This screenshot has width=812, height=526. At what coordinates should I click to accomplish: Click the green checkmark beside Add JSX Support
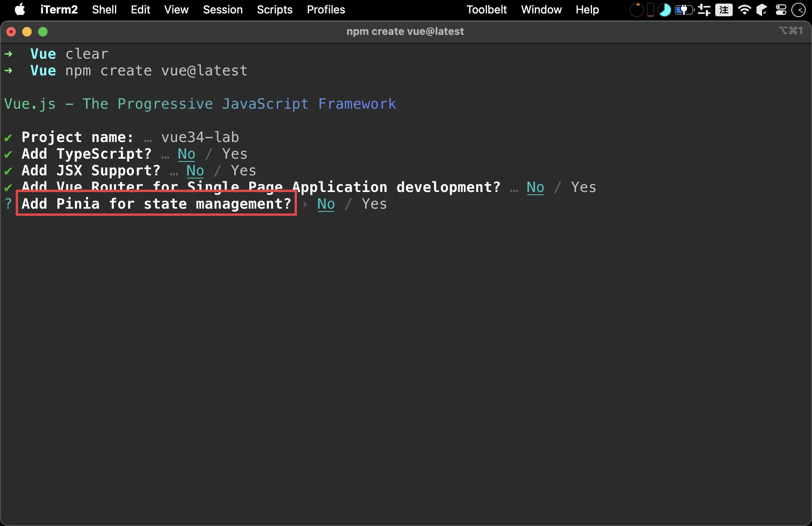point(8,171)
